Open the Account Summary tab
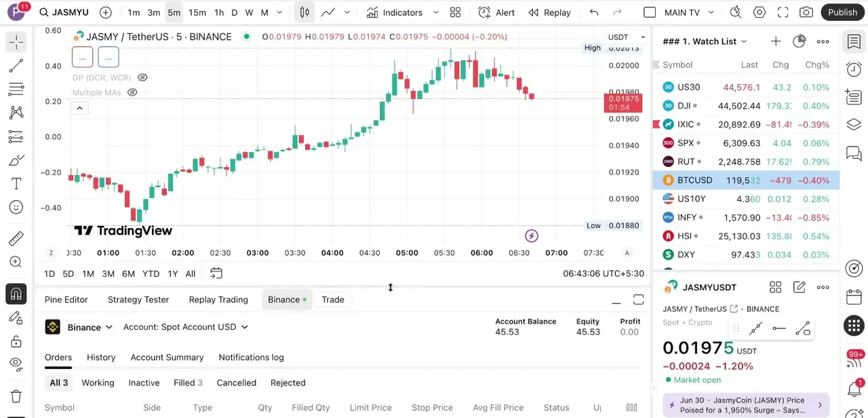This screenshot has height=418, width=868. click(167, 357)
